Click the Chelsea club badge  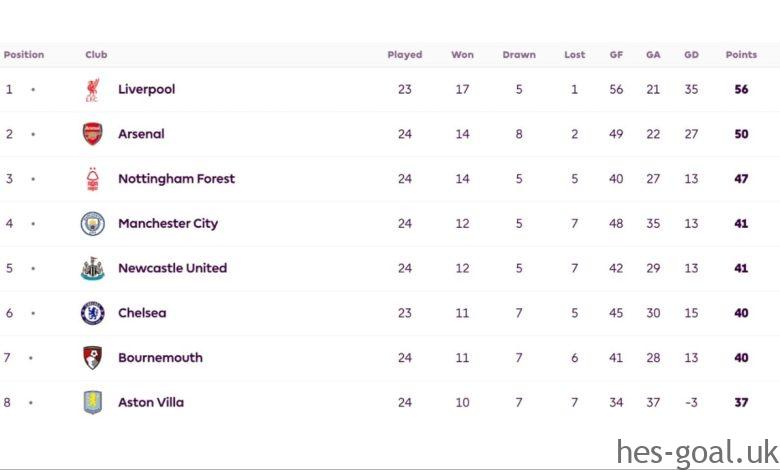pos(92,313)
